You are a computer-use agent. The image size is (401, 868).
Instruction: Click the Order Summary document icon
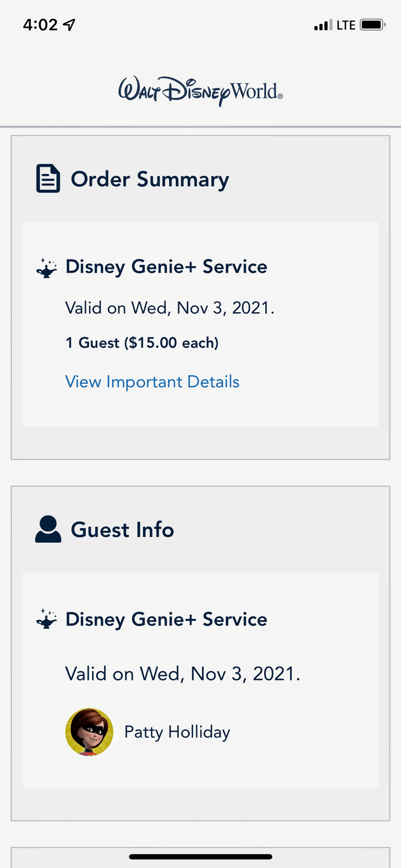pos(48,179)
